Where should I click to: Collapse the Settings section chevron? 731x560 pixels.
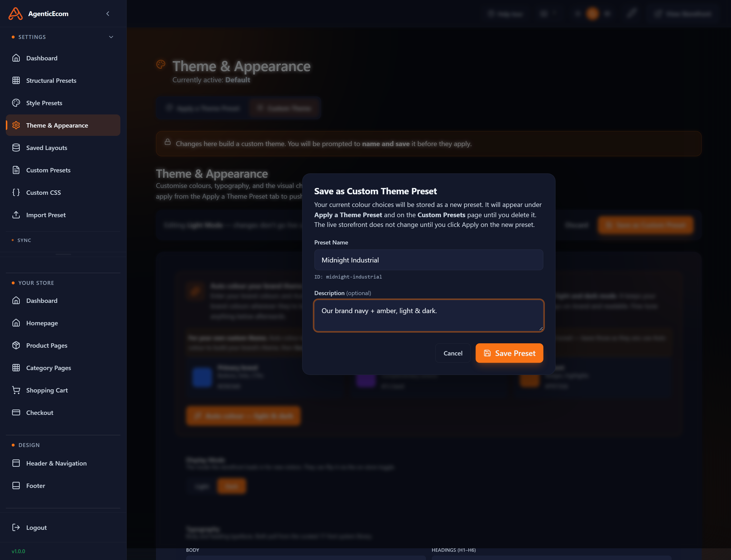click(x=111, y=37)
